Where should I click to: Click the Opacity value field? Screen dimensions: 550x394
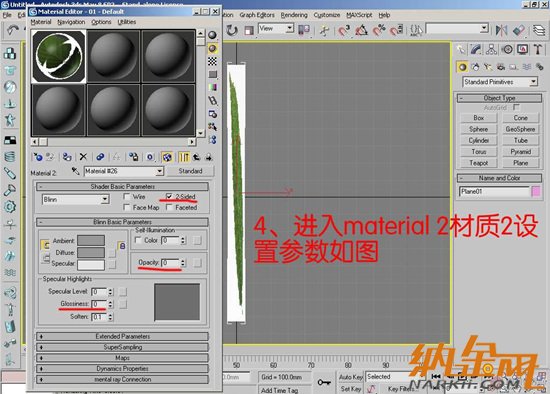pyautogui.click(x=171, y=262)
